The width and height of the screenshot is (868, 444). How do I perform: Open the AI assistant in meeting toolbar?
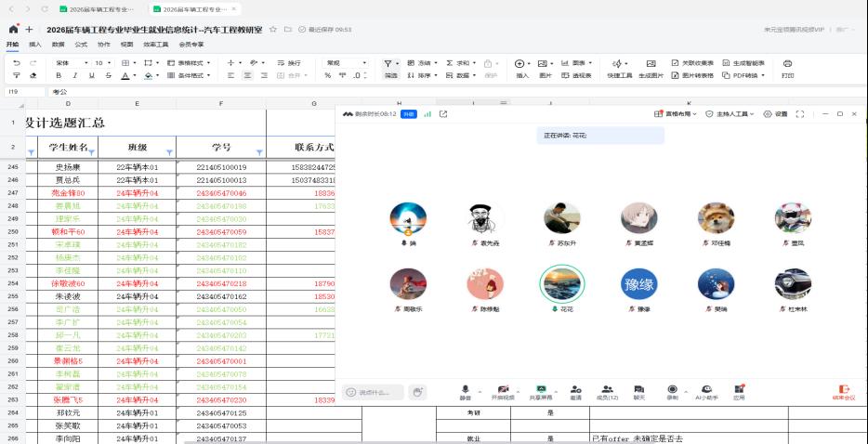coord(706,390)
